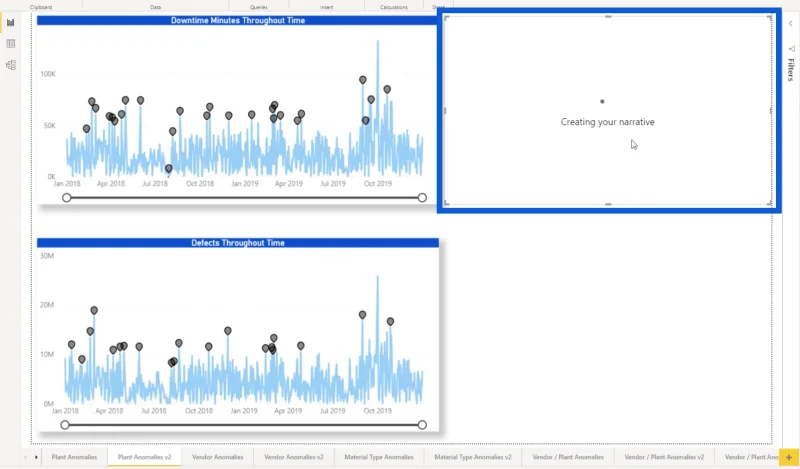Click '30M' axis label on Defects chart
Viewport: 800px width, 469px height.
46,256
